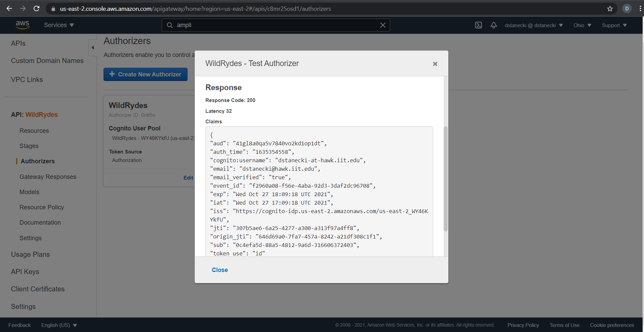644x332 pixels.
Task: Collapse the left navigation panel
Action: tap(92, 48)
